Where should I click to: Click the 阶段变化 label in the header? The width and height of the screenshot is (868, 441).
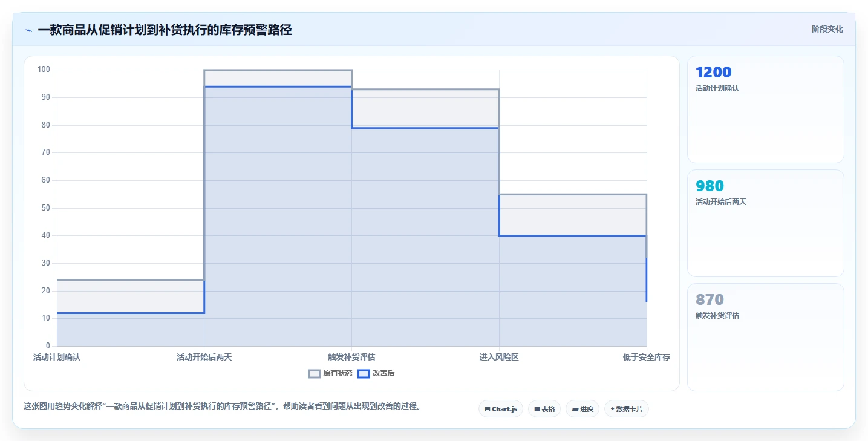coord(827,30)
